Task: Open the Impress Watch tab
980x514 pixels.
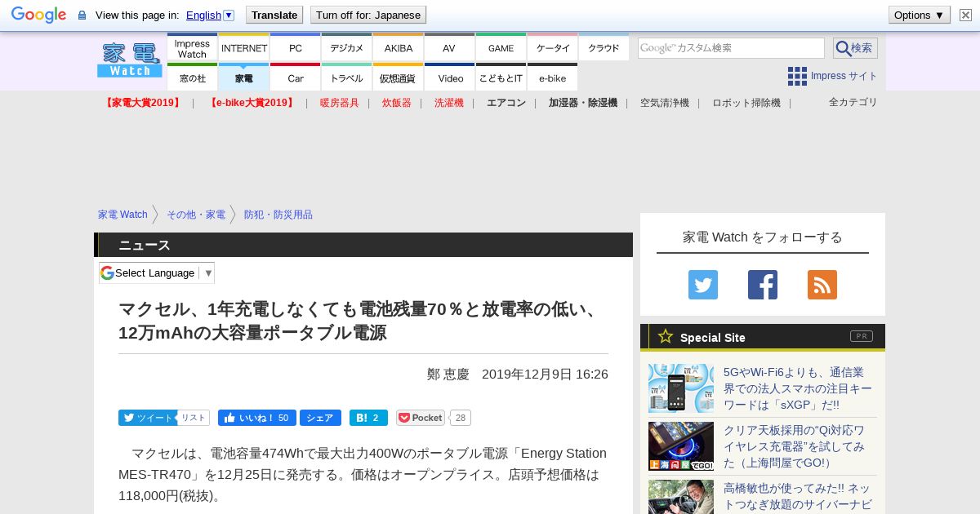Action: [192, 48]
